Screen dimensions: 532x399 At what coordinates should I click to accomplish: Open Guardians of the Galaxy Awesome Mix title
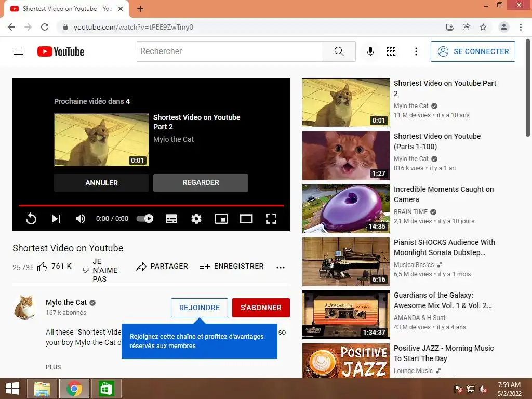(x=443, y=300)
